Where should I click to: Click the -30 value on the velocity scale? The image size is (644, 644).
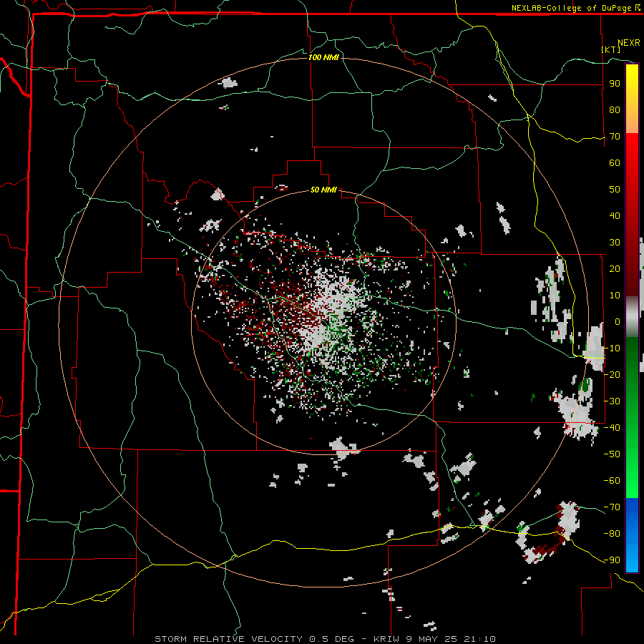(612, 401)
